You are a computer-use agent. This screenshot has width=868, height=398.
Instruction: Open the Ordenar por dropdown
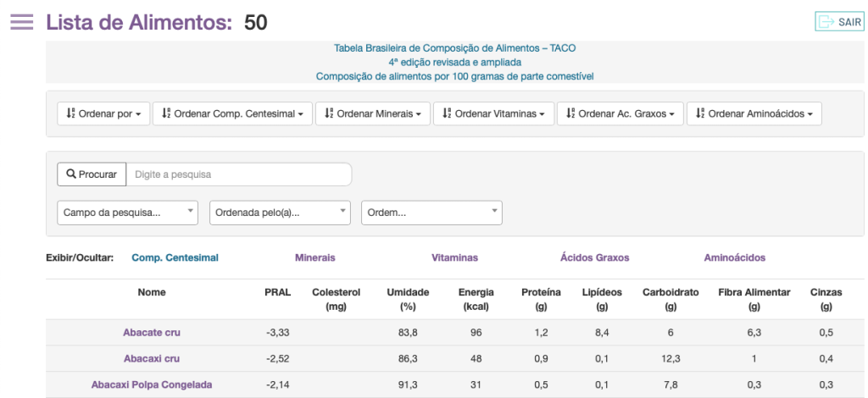(103, 113)
